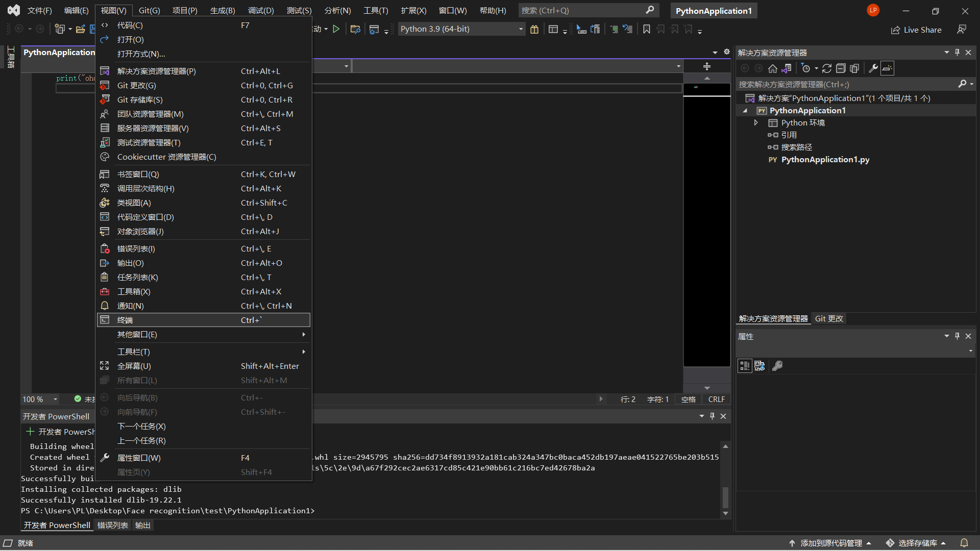980x551 pixels.
Task: Toggle categorized view in Properties panel
Action: coord(745,366)
